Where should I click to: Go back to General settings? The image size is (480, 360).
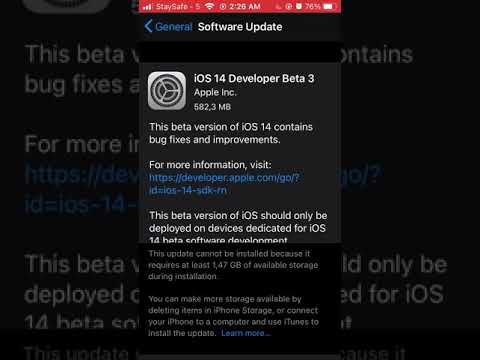pyautogui.click(x=168, y=26)
